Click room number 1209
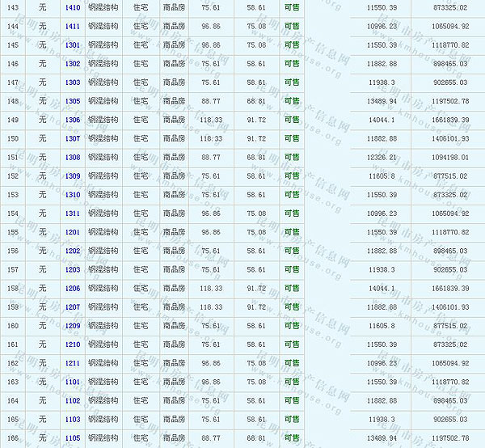This screenshot has height=448, width=485. coord(72,326)
